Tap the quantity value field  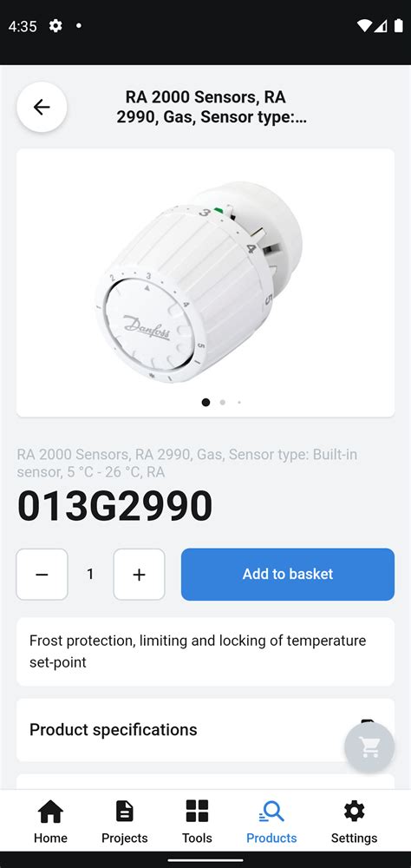pyautogui.click(x=90, y=574)
